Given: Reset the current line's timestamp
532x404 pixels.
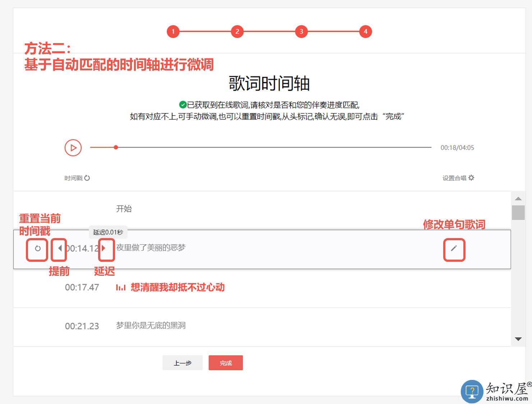Looking at the screenshot, I should [37, 249].
